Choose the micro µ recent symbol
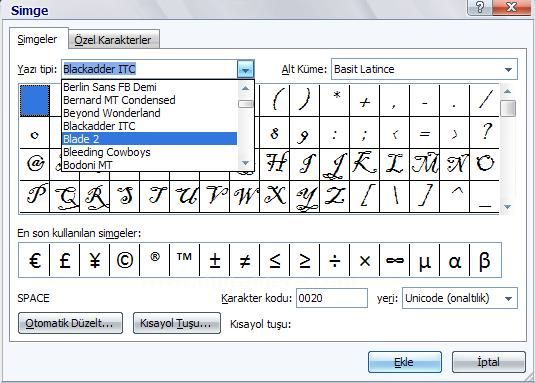 pos(425,260)
